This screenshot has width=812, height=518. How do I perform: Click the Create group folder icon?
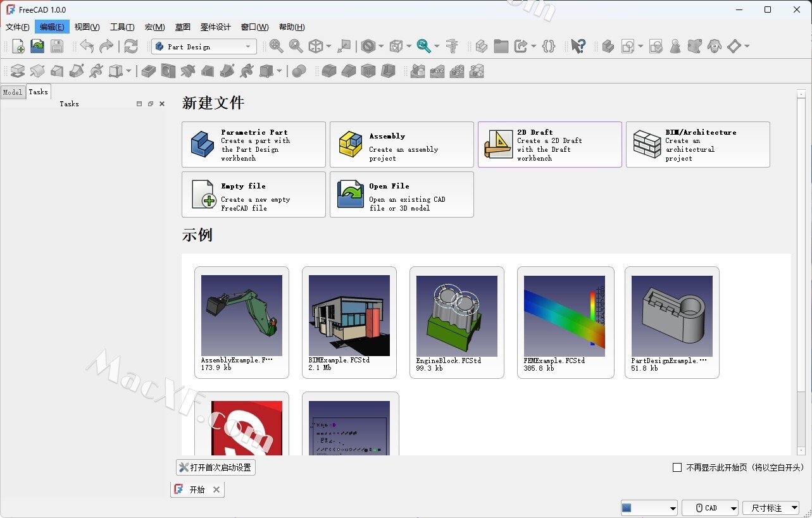pyautogui.click(x=501, y=46)
